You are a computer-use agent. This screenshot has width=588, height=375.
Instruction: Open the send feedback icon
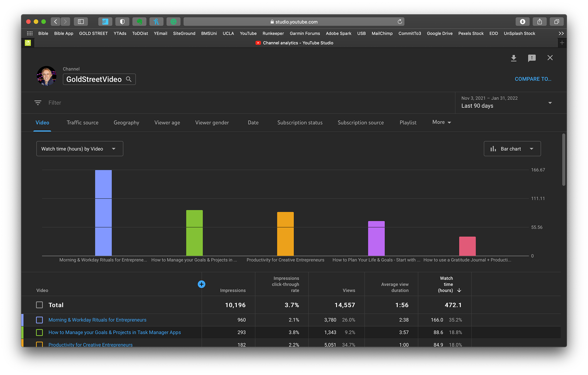[532, 58]
